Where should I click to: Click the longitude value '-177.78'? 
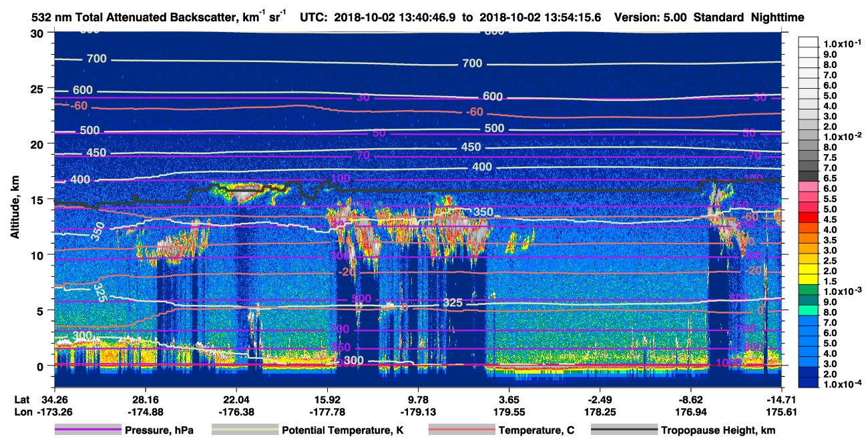[327, 412]
